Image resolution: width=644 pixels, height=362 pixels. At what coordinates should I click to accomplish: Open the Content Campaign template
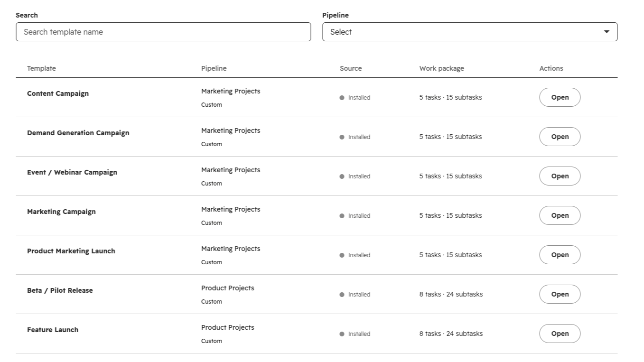(x=560, y=97)
